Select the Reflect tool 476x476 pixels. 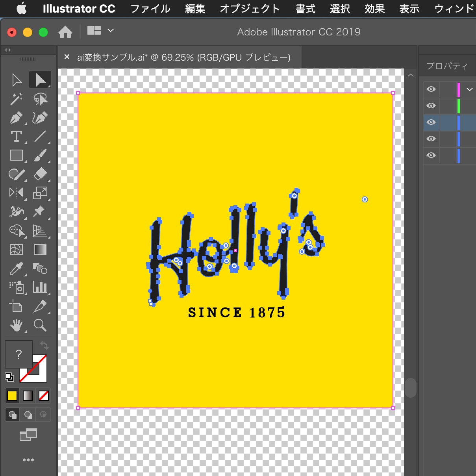pos(17,193)
